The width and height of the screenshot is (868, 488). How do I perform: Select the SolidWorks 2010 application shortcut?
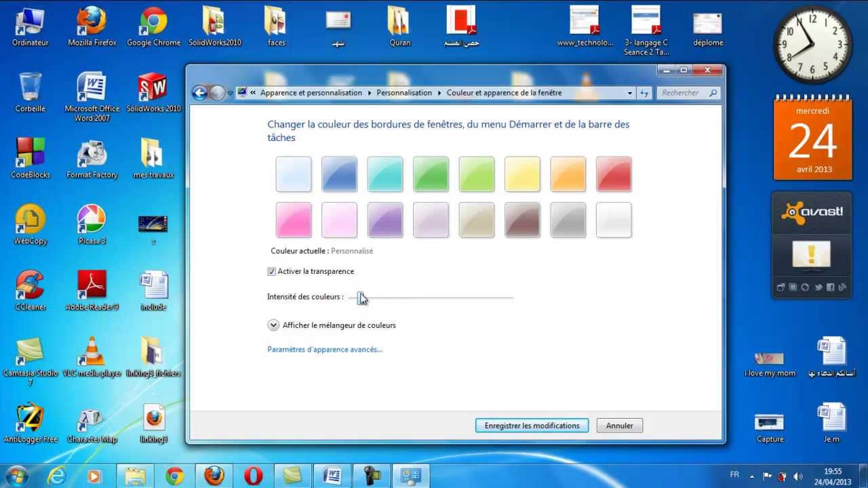point(154,92)
